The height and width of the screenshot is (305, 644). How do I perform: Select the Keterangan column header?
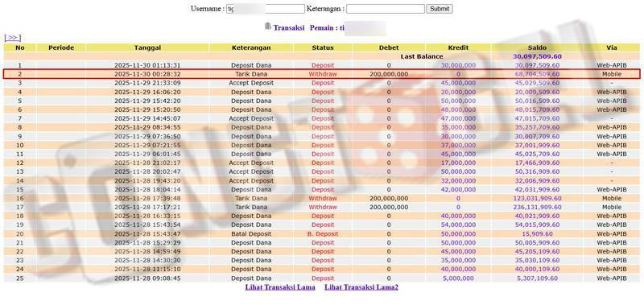click(251, 47)
